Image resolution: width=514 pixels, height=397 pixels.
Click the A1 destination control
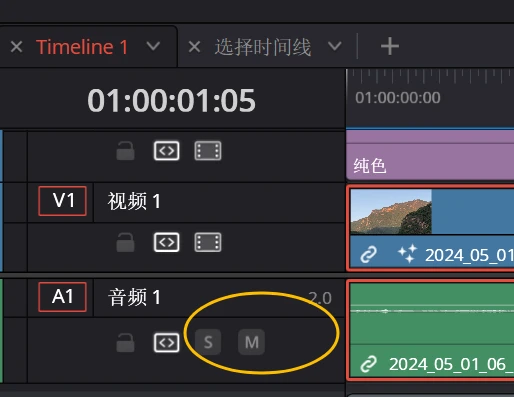tap(63, 297)
